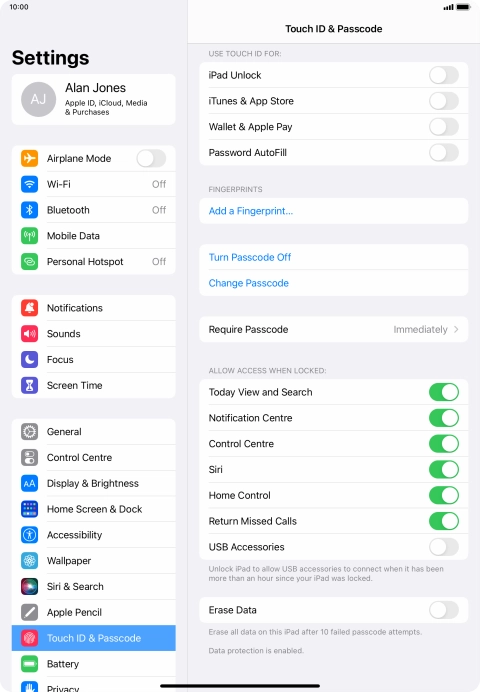
Task: Select the Apple Pencil icon
Action: pyautogui.click(x=30, y=612)
